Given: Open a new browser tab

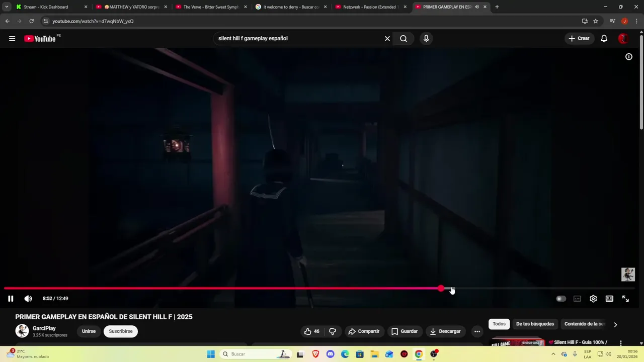Looking at the screenshot, I should [x=497, y=7].
